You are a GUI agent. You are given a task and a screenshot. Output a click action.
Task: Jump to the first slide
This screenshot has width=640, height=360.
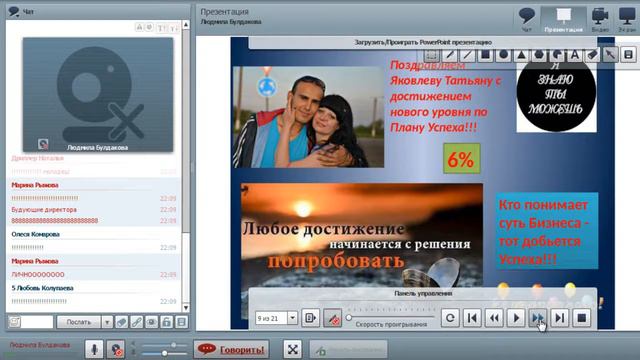472,318
